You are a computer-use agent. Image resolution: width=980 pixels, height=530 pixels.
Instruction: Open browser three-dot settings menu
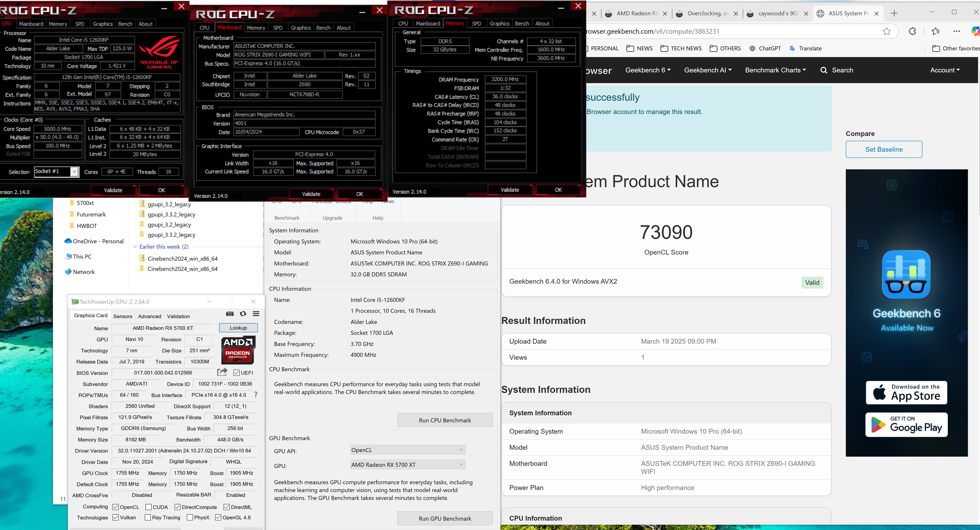(957, 32)
